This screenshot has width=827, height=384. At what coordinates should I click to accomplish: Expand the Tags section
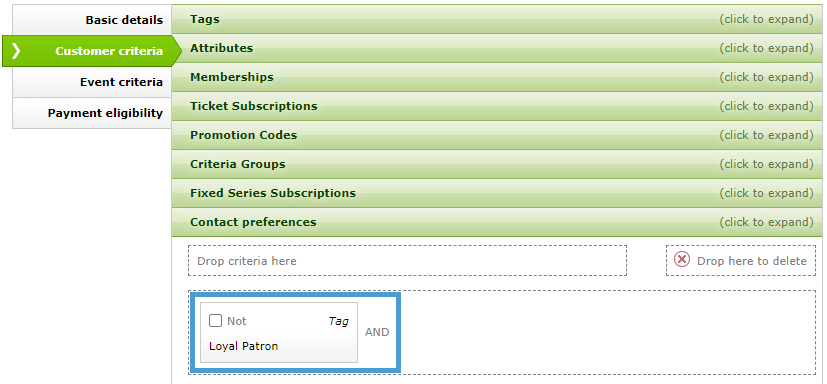[497, 19]
